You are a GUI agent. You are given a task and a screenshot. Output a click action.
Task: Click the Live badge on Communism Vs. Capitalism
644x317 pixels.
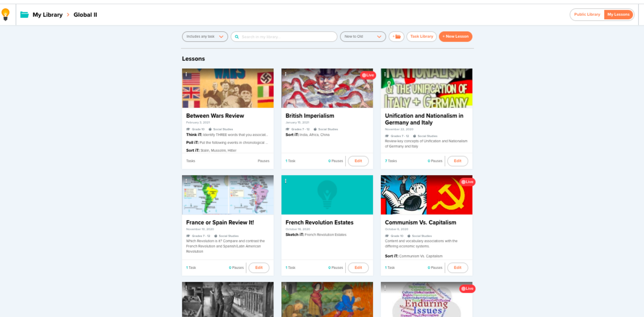(467, 182)
